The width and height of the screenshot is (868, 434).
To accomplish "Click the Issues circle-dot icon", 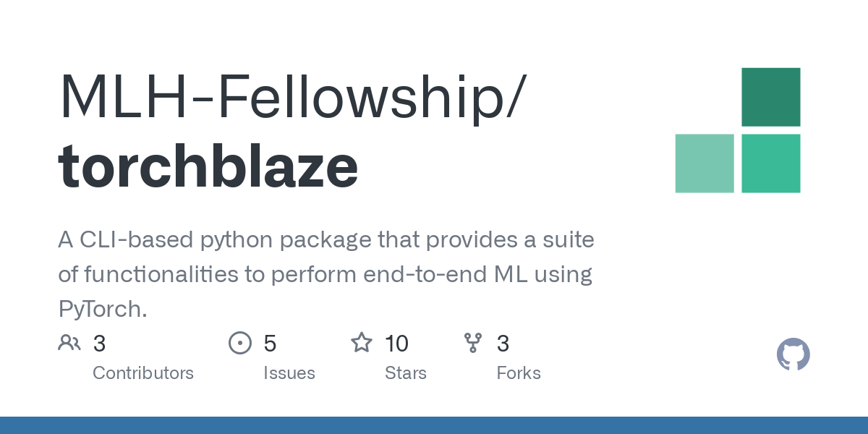I will 239,343.
